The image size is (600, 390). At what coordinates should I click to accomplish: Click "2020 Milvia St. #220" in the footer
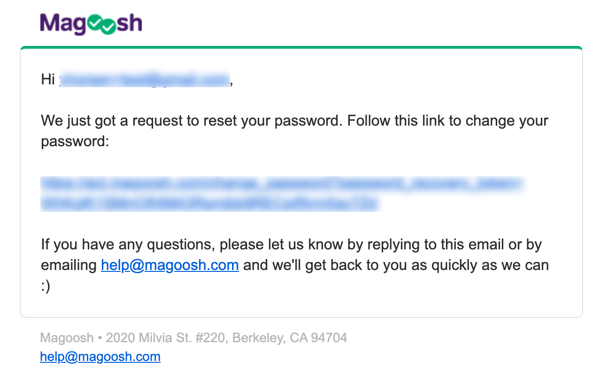(166, 338)
